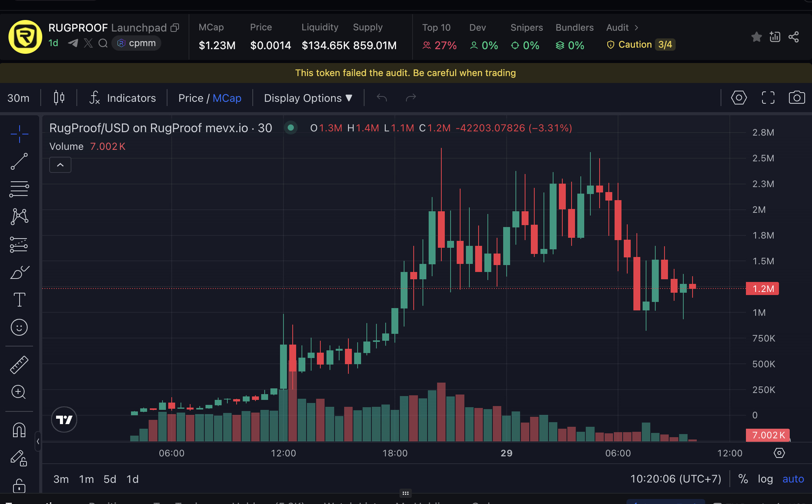Set chart range to 1m
This screenshot has height=504, width=812.
coord(86,479)
